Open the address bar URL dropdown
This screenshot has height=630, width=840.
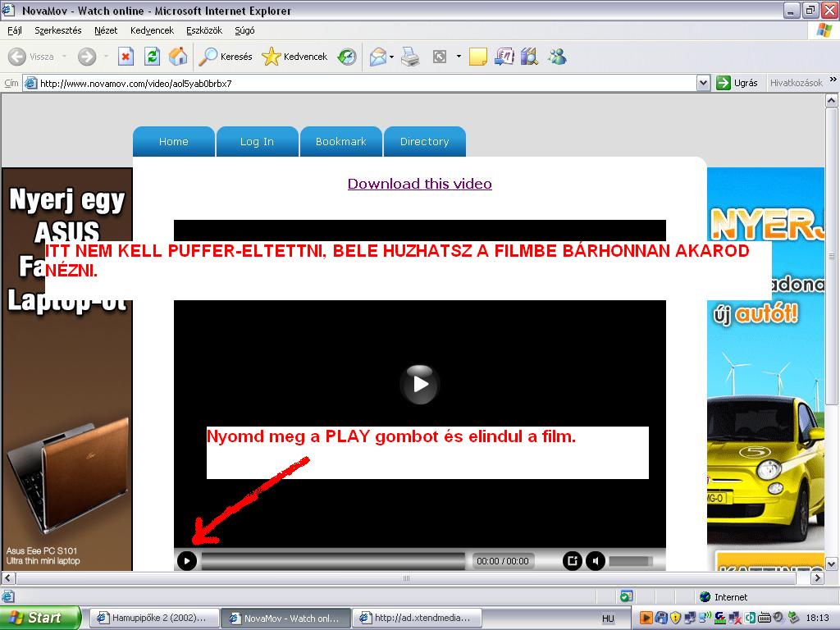pos(703,83)
